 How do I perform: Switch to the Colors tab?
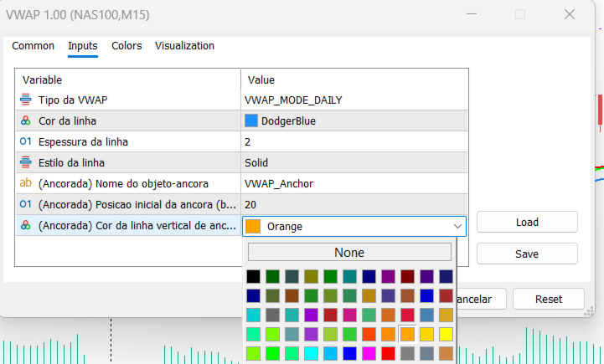[x=126, y=46]
